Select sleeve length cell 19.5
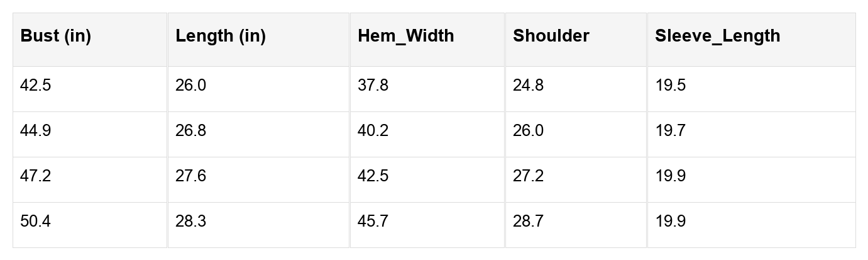Viewport: 868px width, 260px height. [x=670, y=86]
